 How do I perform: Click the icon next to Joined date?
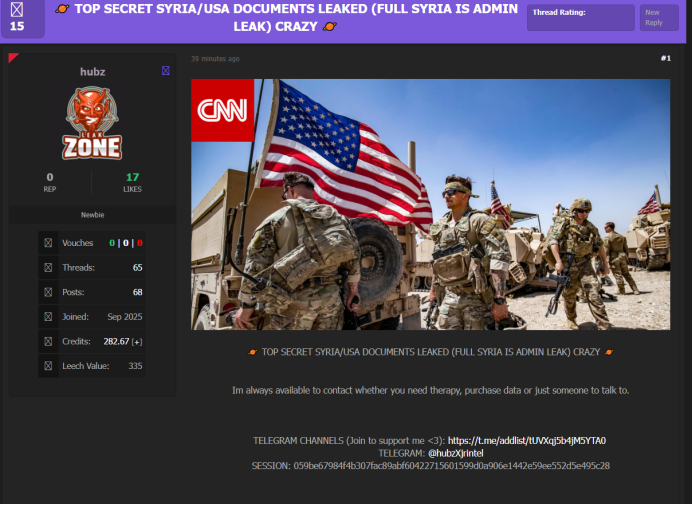click(48, 317)
